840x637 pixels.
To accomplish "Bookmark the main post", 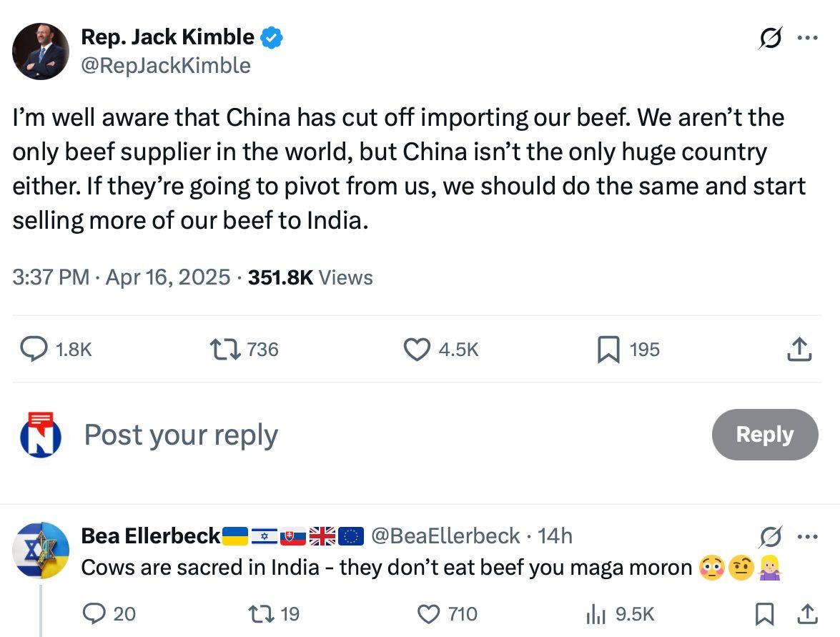I will click(608, 350).
